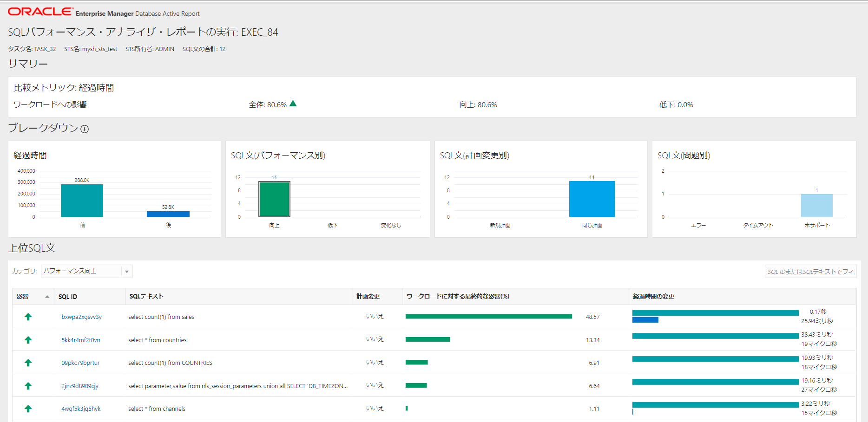
Task: Click the green improvement arrow for 2jnz9d8909cjy
Action: point(28,386)
